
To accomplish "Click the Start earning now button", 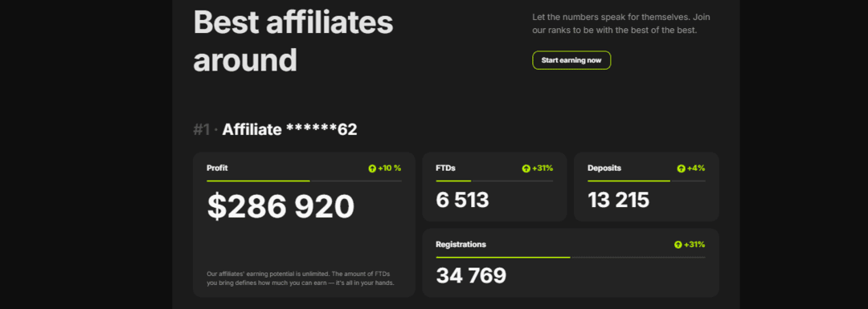I will point(571,60).
